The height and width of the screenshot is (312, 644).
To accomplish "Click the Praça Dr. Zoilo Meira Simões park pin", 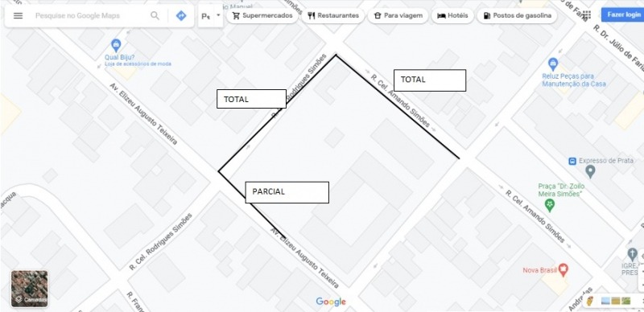I will 550,205.
